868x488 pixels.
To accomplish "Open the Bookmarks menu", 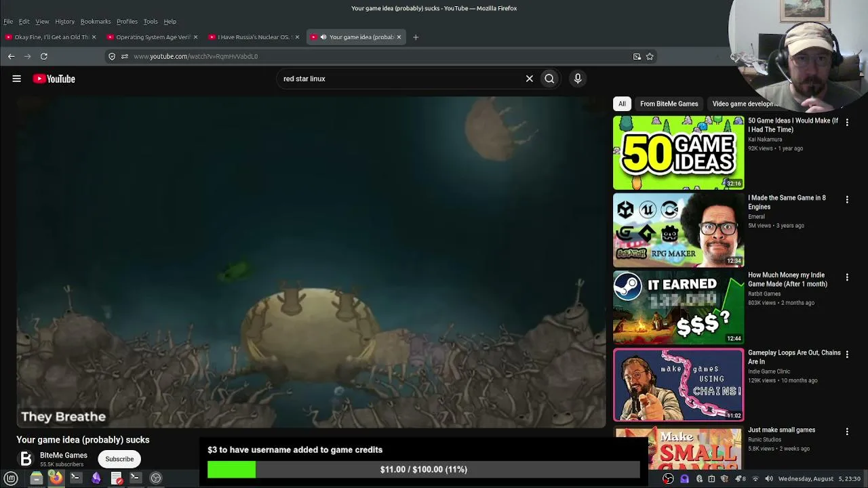I will 96,22.
